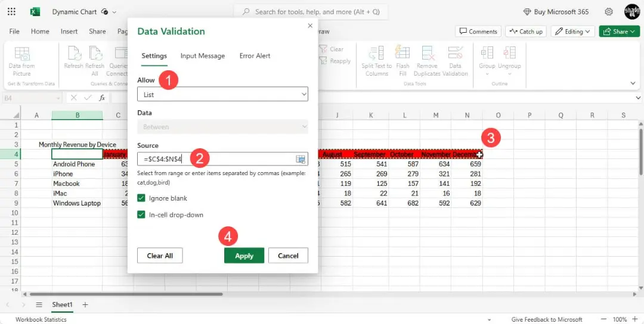The width and height of the screenshot is (644, 324).
Task: Click the vertical scrollbar thumb
Action: tap(640, 151)
